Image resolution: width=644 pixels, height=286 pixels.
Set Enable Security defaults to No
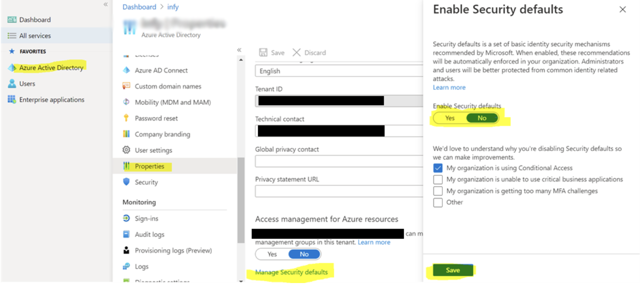coord(482,118)
